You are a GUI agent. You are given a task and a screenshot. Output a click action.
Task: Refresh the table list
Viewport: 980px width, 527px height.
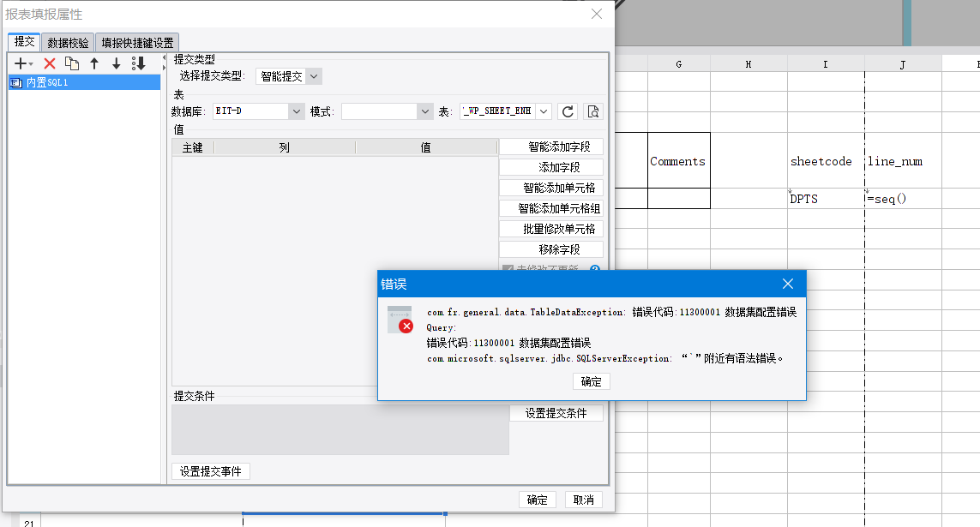click(x=568, y=111)
